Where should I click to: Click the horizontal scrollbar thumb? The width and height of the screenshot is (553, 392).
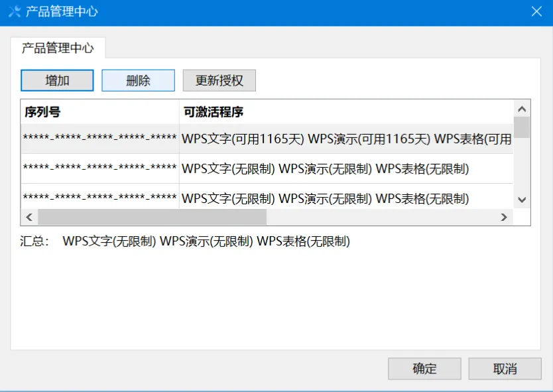(x=153, y=217)
